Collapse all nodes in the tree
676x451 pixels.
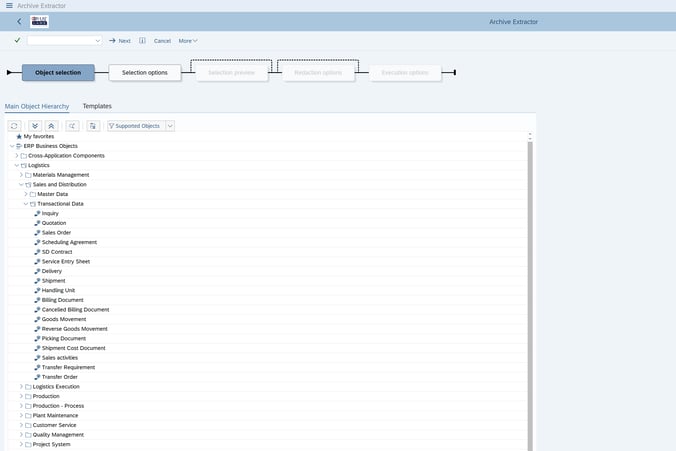click(51, 126)
